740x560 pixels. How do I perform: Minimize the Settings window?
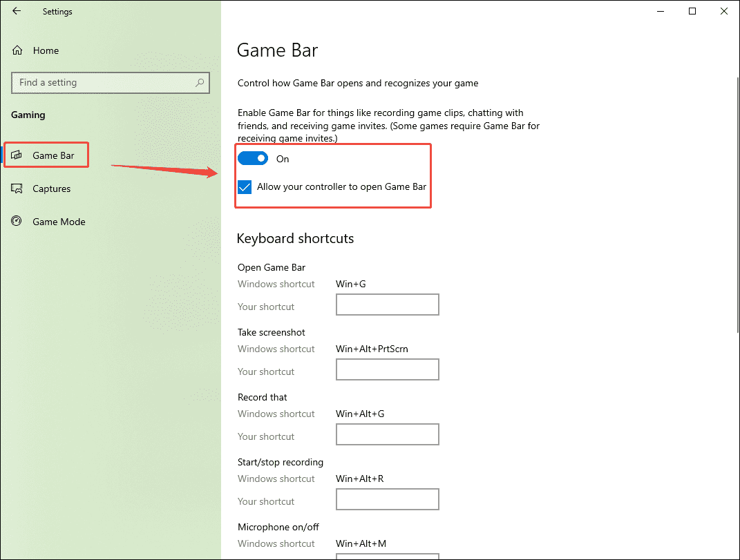[661, 11]
